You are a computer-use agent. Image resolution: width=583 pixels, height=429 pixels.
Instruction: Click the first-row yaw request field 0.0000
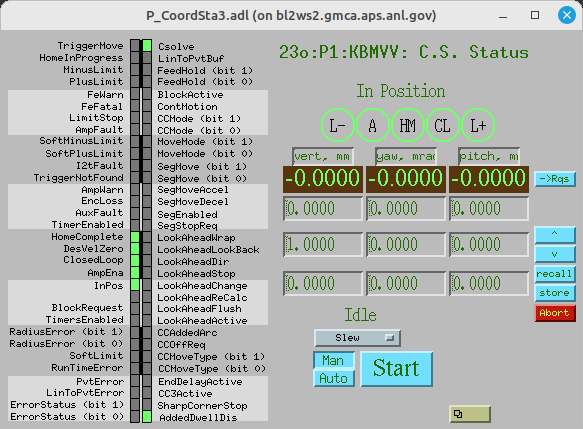coord(406,209)
